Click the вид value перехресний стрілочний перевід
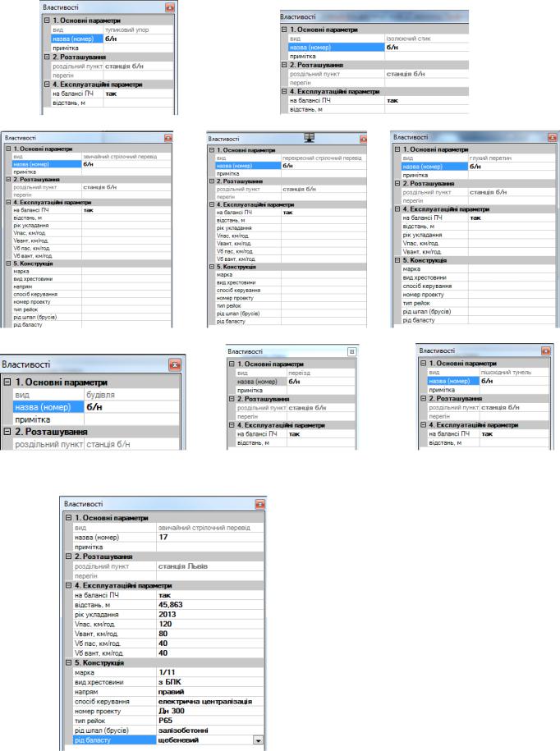The height and width of the screenshot is (751, 560). pyautogui.click(x=324, y=158)
